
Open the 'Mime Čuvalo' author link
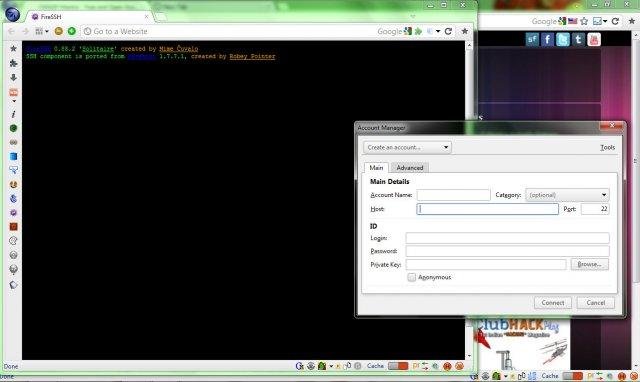pyautogui.click(x=178, y=49)
